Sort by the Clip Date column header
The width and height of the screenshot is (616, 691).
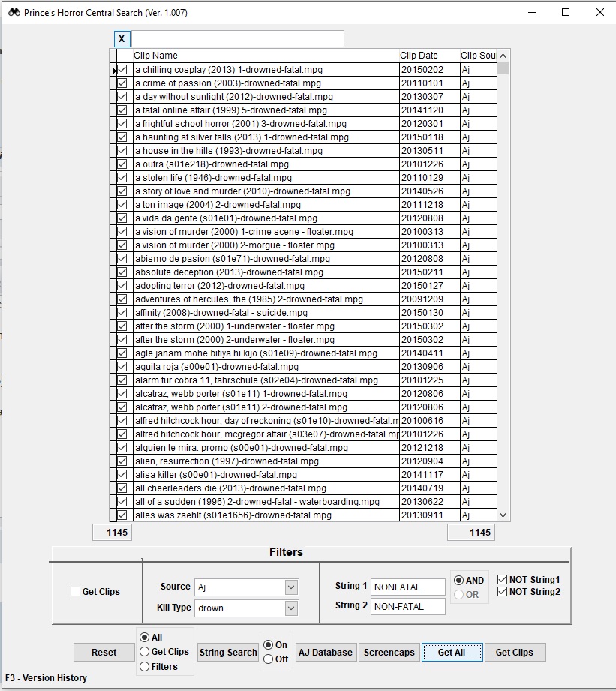(428, 56)
